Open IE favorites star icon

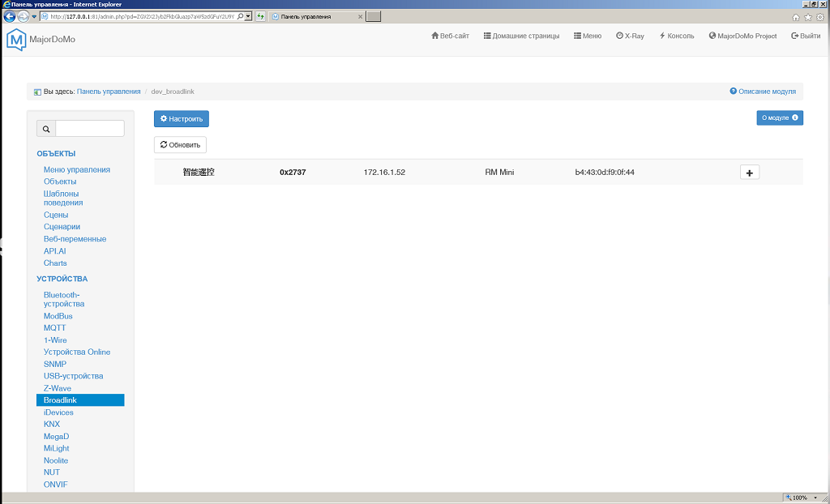pos(808,17)
